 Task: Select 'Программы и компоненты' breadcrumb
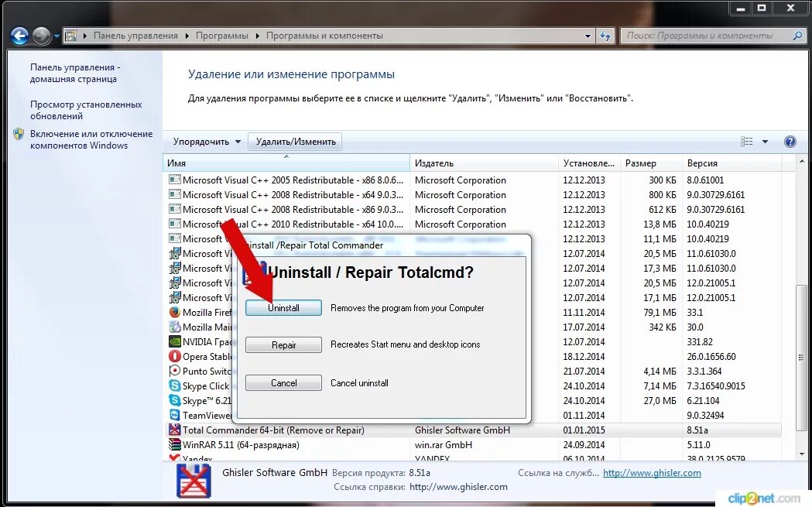(324, 36)
